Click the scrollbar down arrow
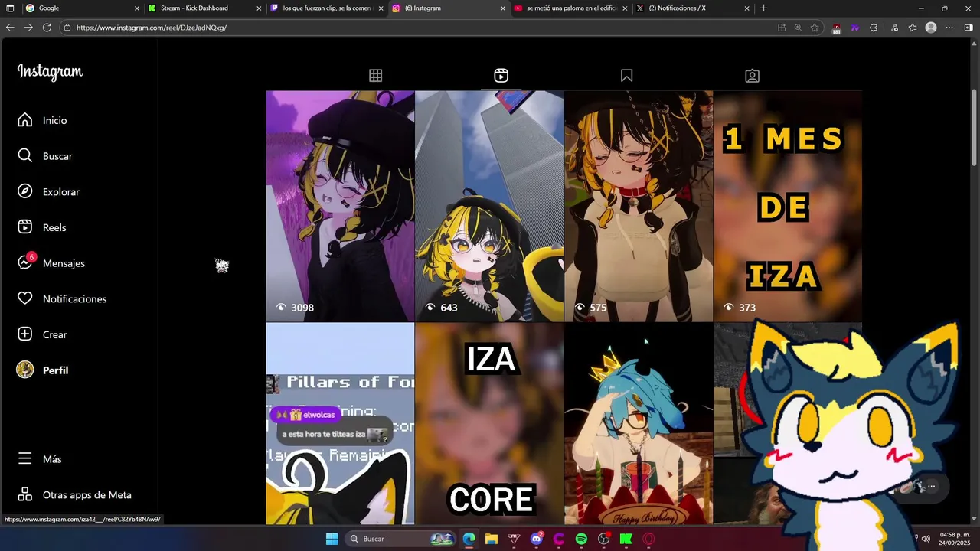Screen dimensions: 980x551 coord(974,520)
